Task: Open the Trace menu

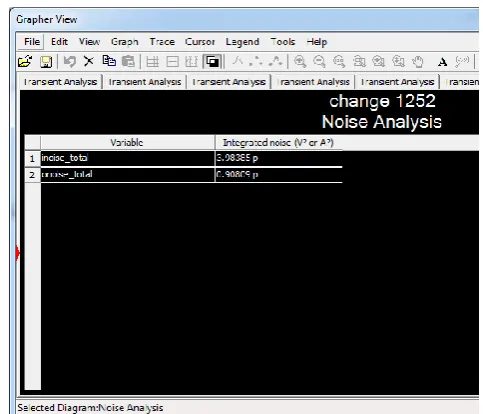Action: point(162,42)
